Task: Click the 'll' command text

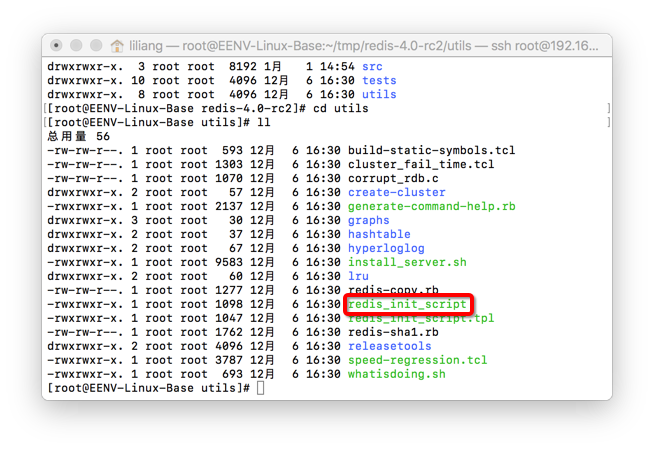Action: (264, 123)
